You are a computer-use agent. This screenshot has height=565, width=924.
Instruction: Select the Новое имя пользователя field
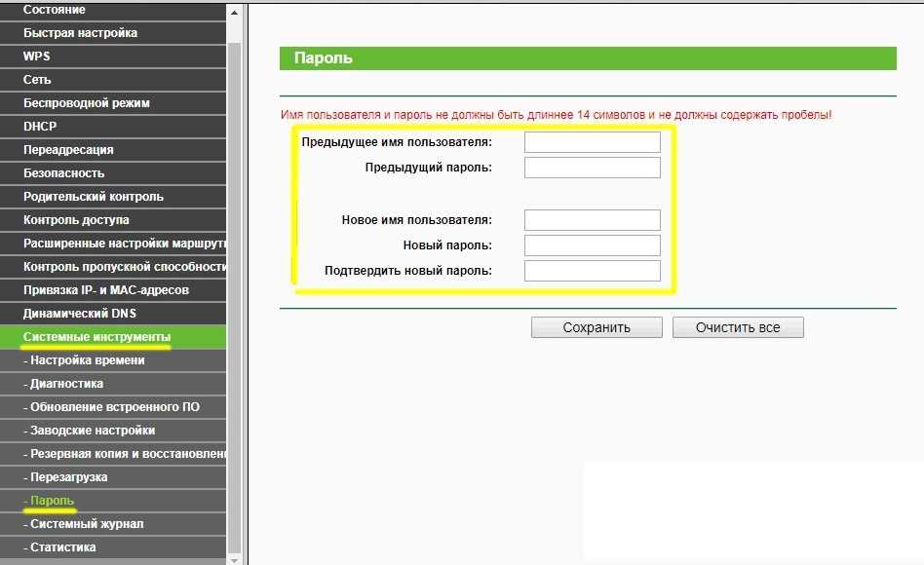click(x=592, y=220)
